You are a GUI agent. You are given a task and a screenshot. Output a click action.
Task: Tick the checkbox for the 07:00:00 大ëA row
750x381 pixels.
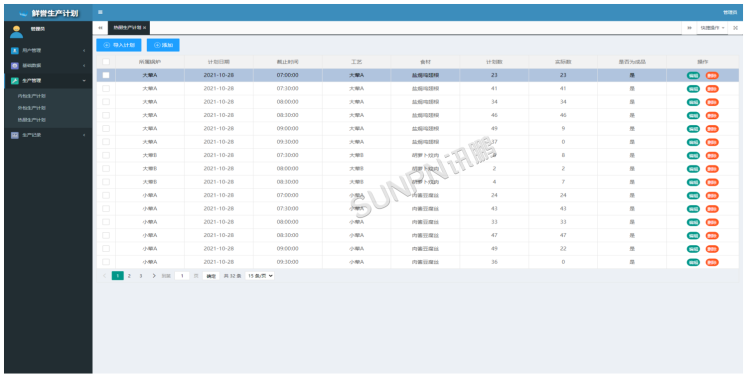pyautogui.click(x=106, y=75)
